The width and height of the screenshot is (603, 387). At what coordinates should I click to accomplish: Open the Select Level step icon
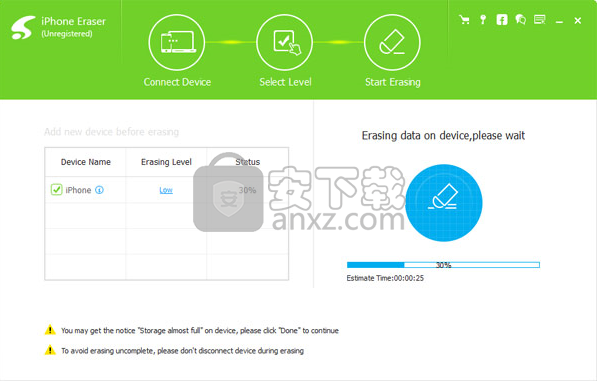(x=285, y=43)
